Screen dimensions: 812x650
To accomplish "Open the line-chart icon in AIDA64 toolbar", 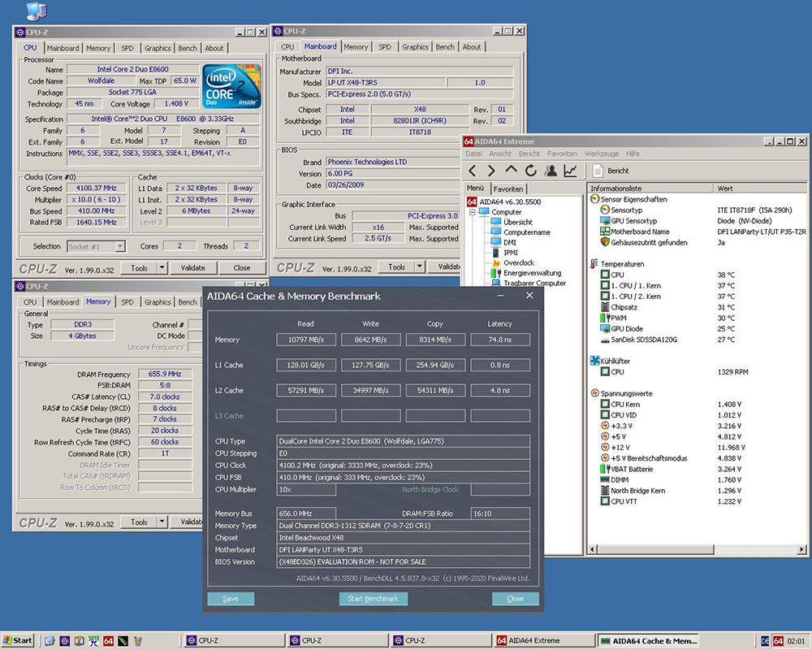I will point(570,171).
